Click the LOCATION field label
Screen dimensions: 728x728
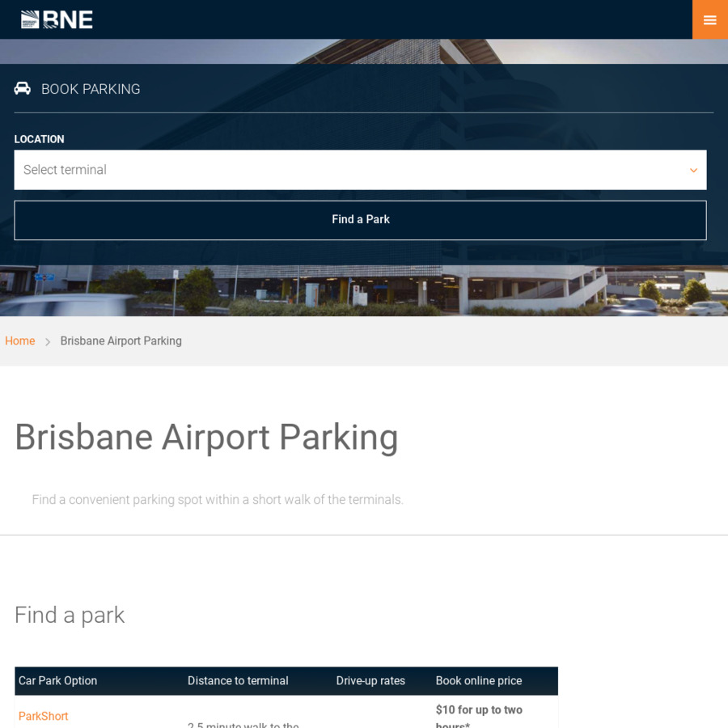[39, 139]
